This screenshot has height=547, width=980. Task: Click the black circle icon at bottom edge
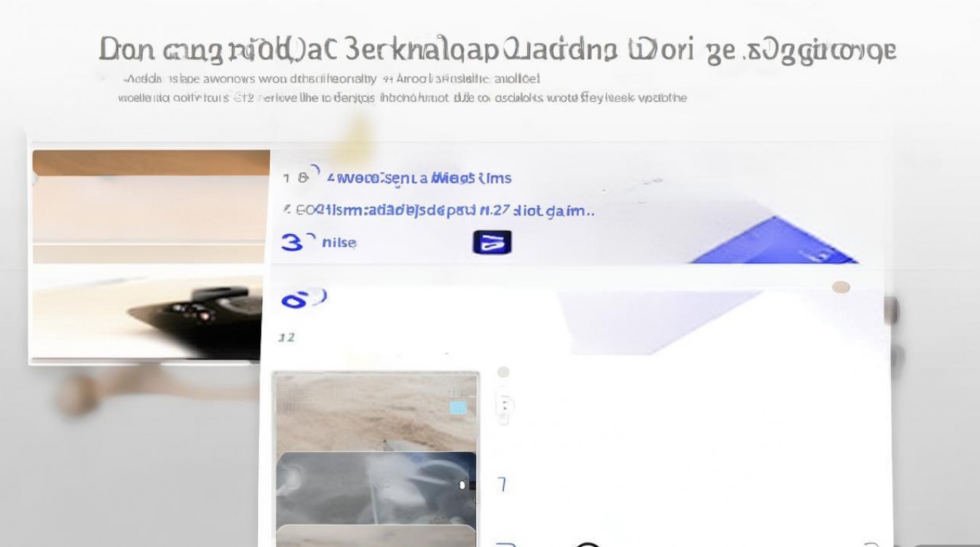coord(588,543)
